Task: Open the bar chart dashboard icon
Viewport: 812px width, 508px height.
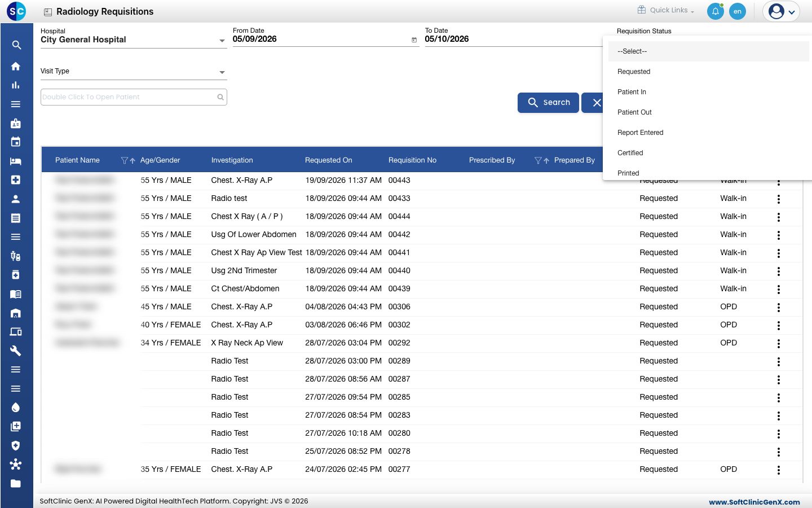Action: point(16,85)
